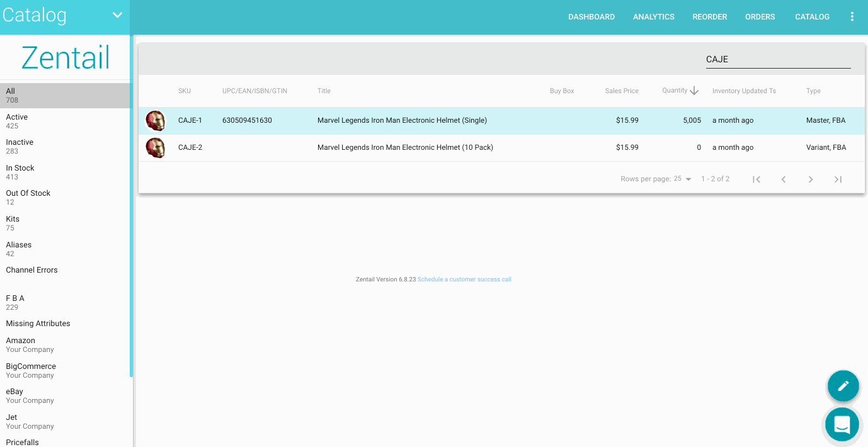
Task: Change the Rows per page dropdown
Action: coord(682,179)
